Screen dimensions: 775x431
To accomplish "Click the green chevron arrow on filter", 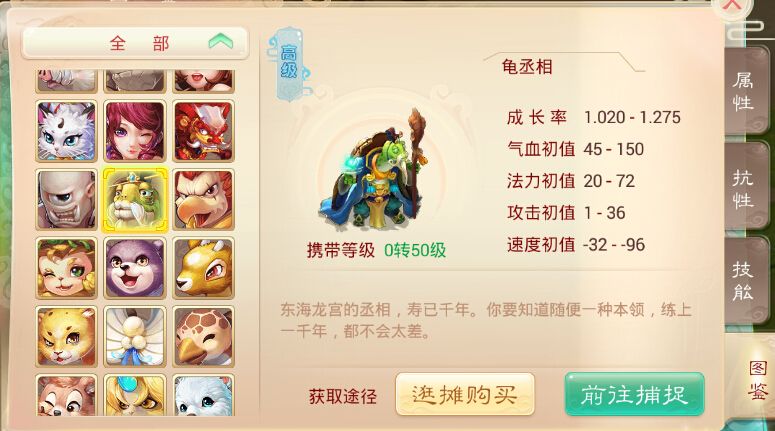I will (220, 42).
